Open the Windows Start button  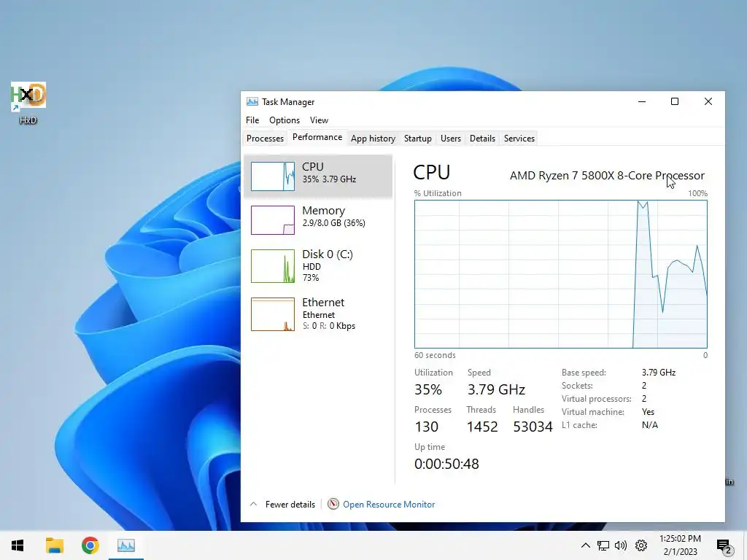pyautogui.click(x=18, y=545)
